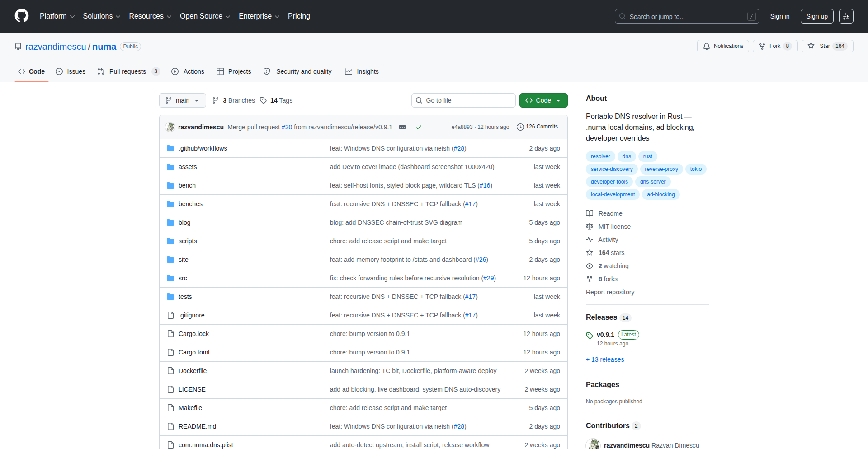
Task: Click the Sign up button
Action: pos(816,16)
